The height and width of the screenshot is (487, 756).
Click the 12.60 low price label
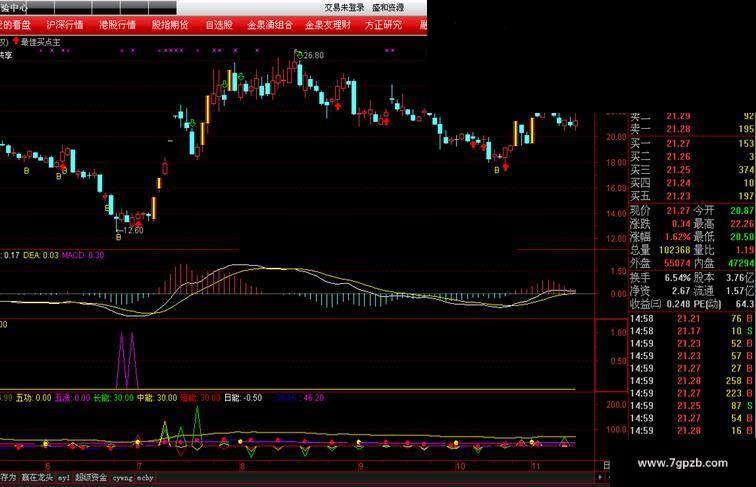[134, 230]
